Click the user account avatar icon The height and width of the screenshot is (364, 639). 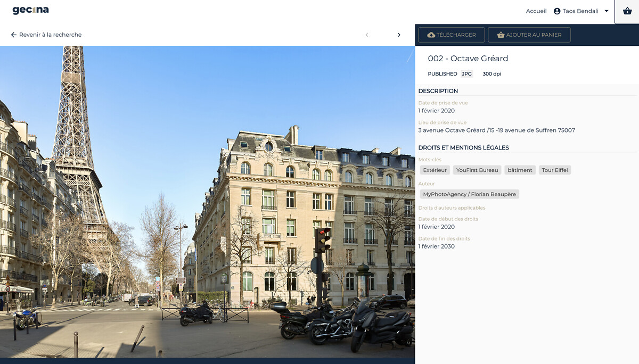(557, 11)
